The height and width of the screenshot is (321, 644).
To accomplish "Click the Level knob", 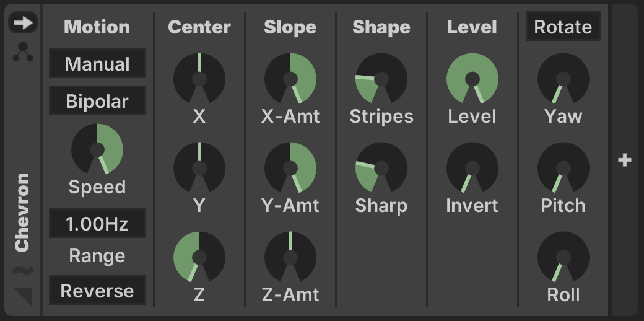I will tap(472, 79).
